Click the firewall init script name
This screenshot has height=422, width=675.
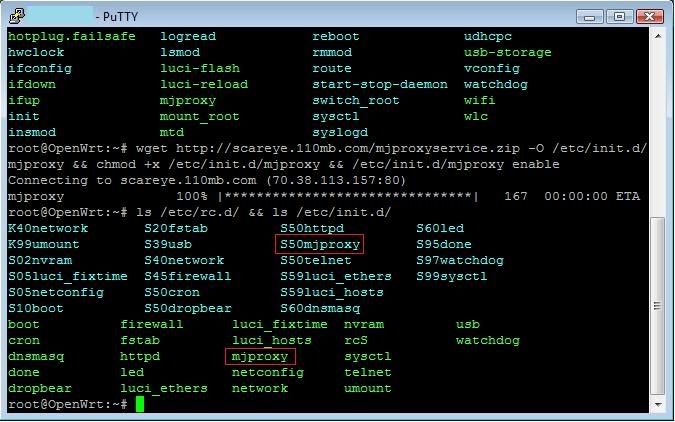[152, 324]
